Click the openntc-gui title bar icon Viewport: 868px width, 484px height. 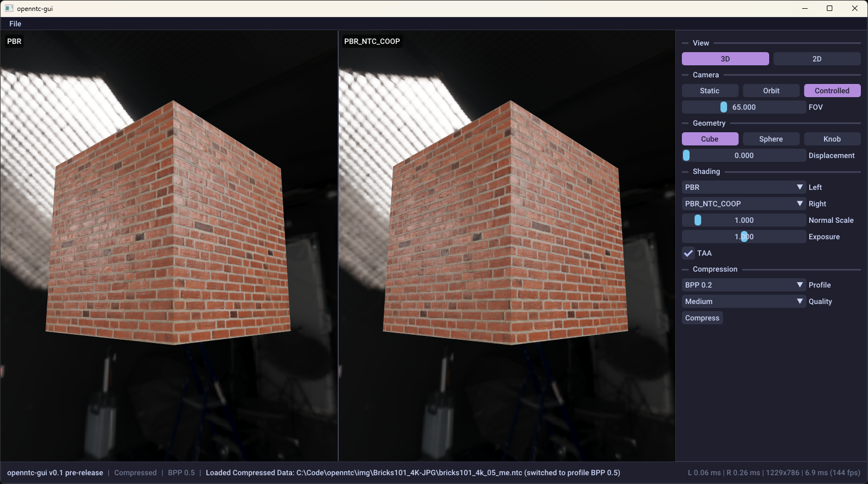[x=9, y=8]
